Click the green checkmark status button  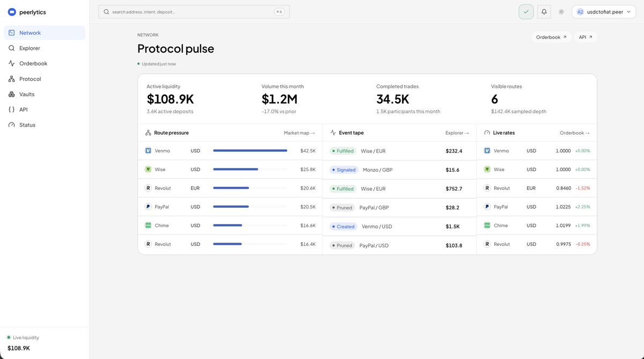526,12
